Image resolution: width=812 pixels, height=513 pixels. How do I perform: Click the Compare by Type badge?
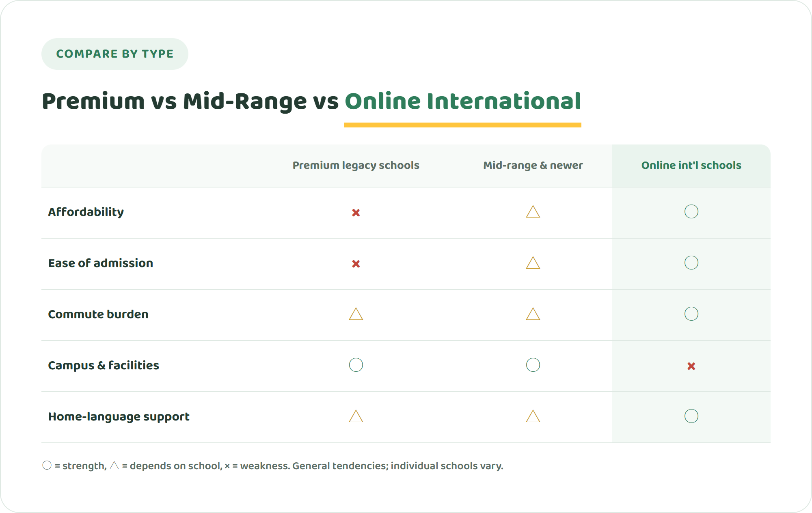pyautogui.click(x=115, y=54)
